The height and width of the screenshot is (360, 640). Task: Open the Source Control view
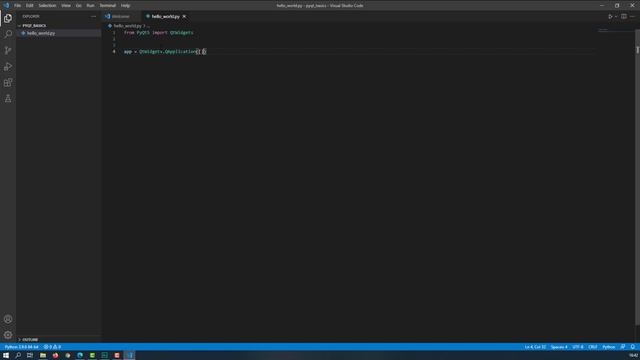point(8,51)
